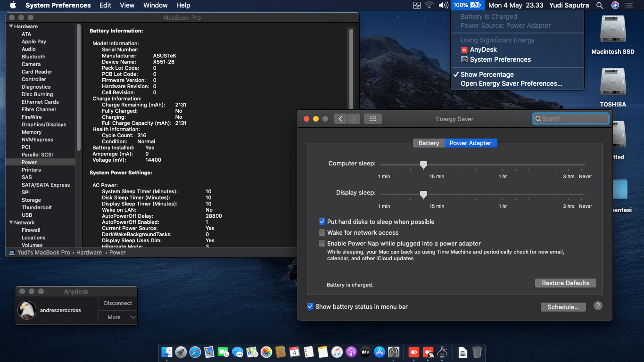644x362 pixels.
Task: Launch Launchpad from the Dock
Action: tap(181, 352)
